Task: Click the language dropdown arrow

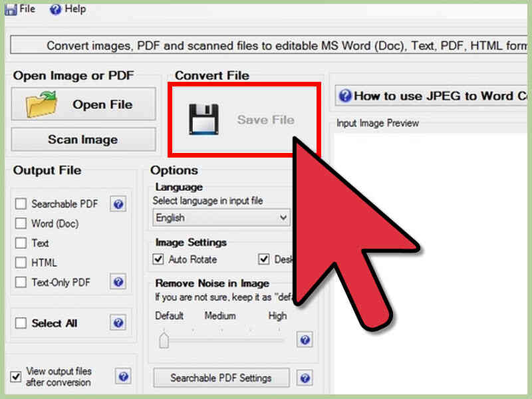Action: [x=284, y=217]
